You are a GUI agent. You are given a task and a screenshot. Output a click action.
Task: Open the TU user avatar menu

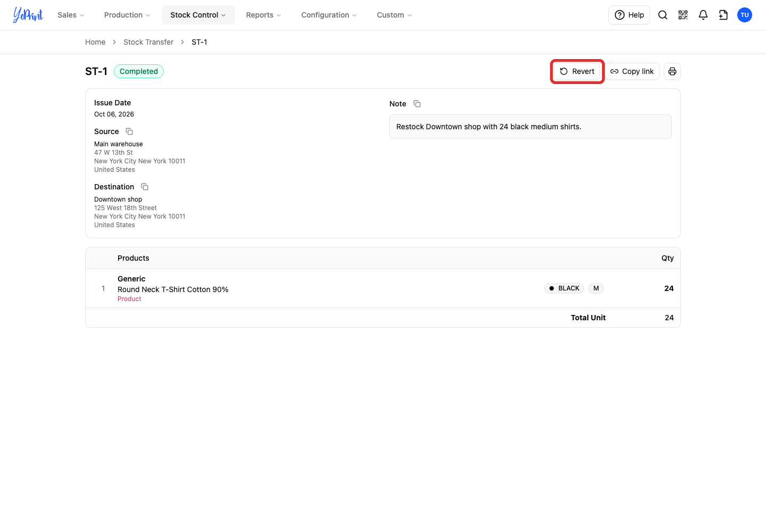745,15
